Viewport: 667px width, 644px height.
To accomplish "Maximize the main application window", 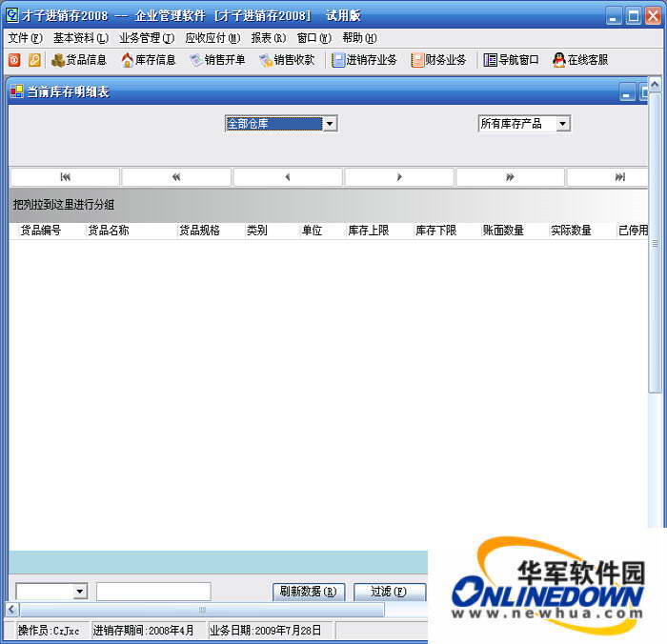I will [634, 16].
